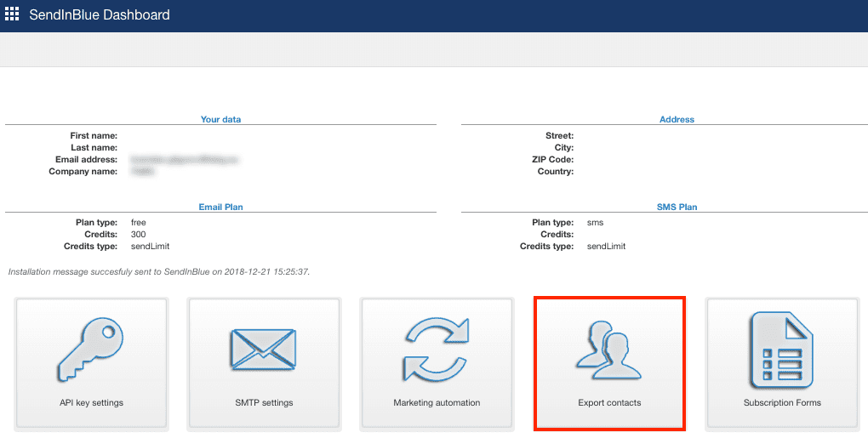Image resolution: width=868 pixels, height=438 pixels.
Task: Open Subscription Forms document icon
Action: [782, 350]
